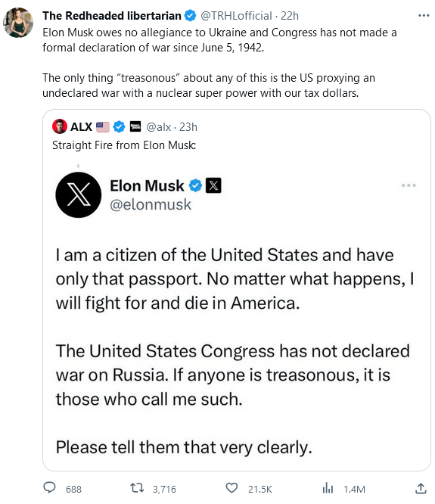The width and height of the screenshot is (435, 504).
Task: Open quoted post text "Straight Fire from Elon Musk"
Action: [x=124, y=145]
